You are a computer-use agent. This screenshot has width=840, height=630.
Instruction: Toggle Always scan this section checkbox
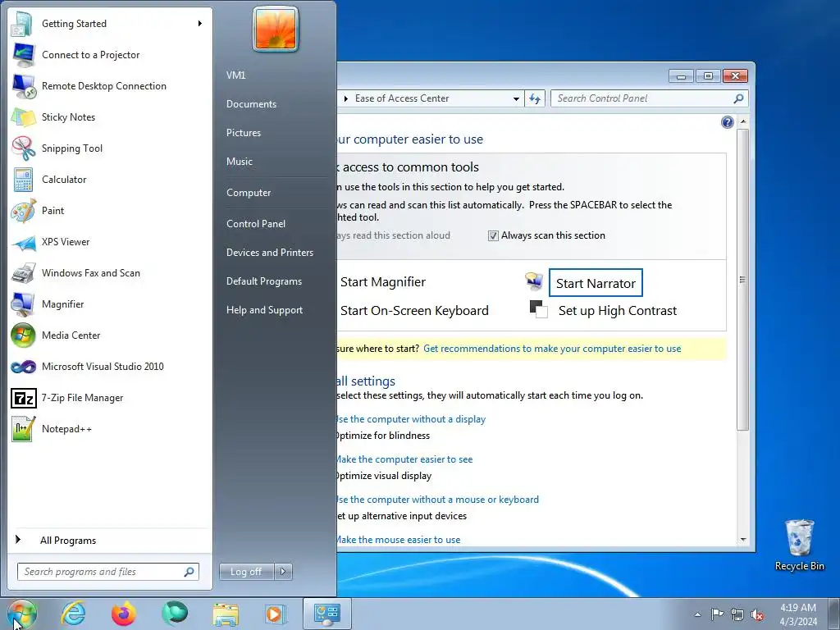pos(493,235)
